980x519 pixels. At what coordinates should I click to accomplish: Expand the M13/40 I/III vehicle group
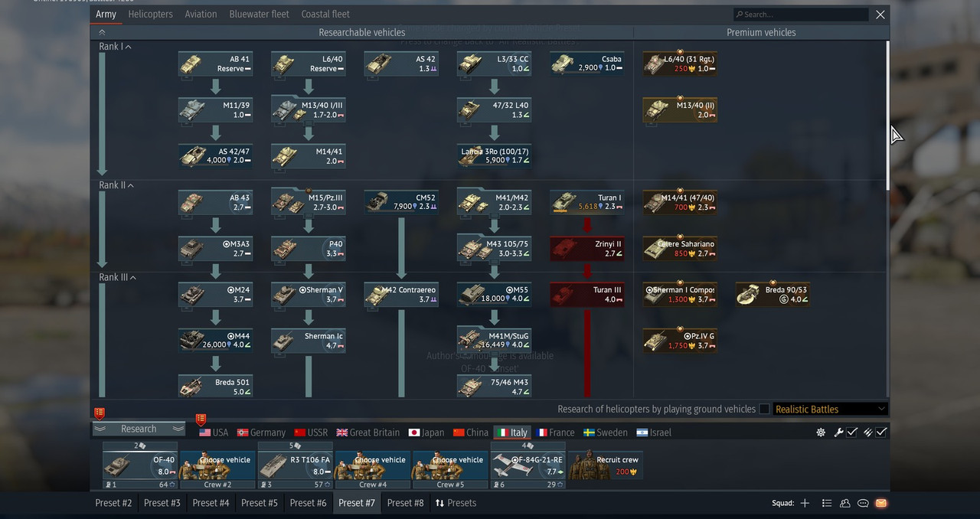click(309, 110)
